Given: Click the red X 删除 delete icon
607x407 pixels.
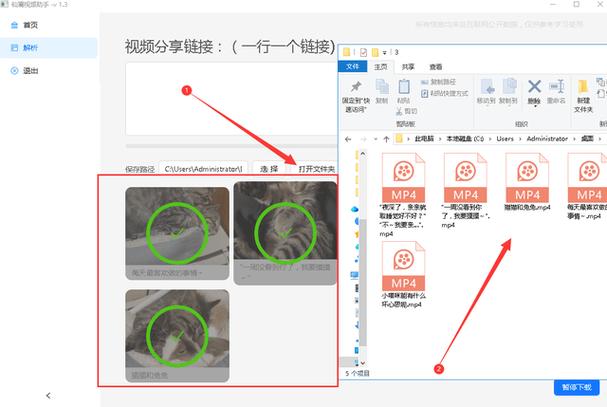Looking at the screenshot, I should [534, 87].
